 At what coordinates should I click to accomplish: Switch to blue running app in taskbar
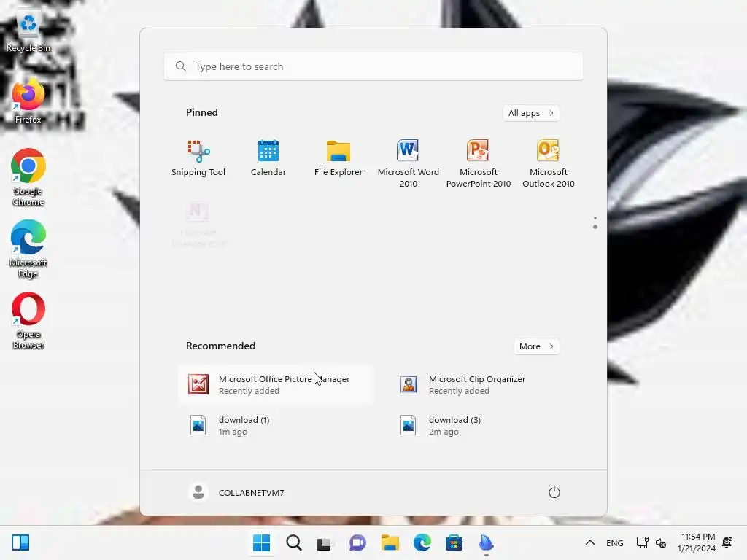pos(487,542)
